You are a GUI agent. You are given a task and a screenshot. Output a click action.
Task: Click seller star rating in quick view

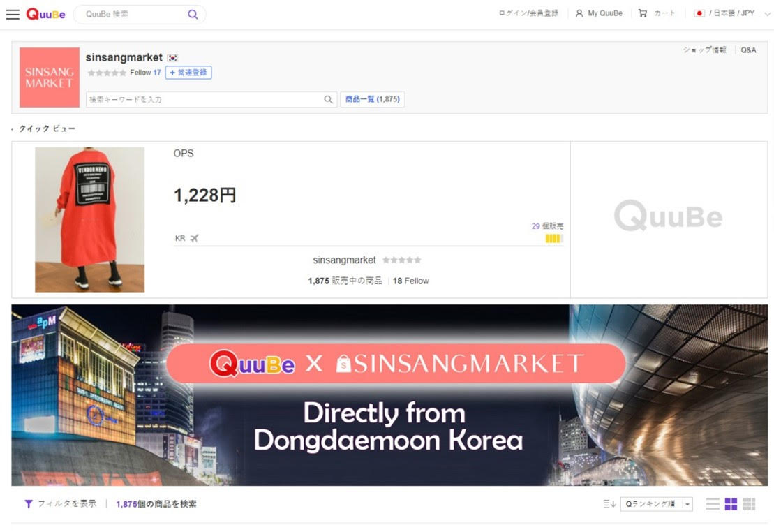pyautogui.click(x=402, y=260)
